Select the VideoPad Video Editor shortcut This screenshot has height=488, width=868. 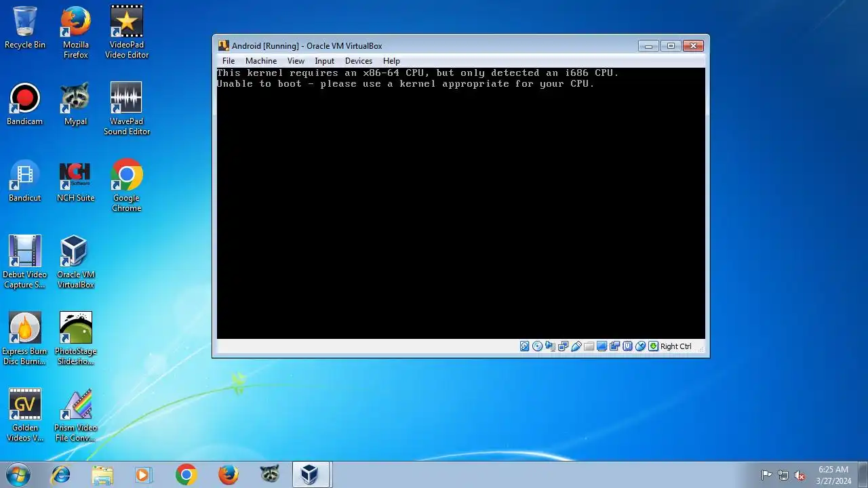point(127,33)
